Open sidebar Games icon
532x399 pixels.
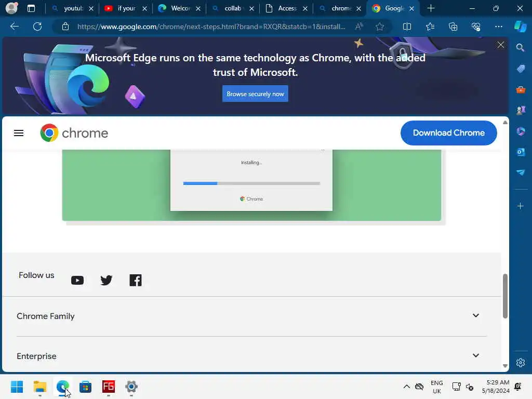(x=521, y=110)
